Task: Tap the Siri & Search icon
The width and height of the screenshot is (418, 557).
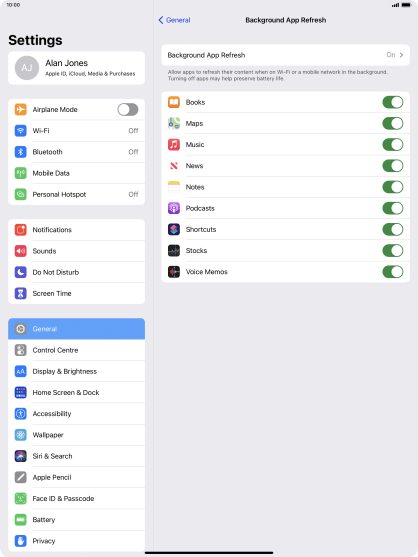Action: (21, 456)
